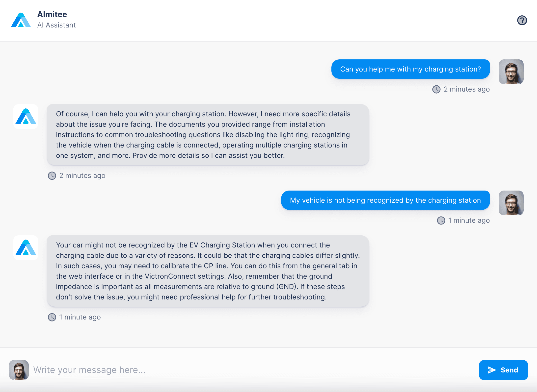Click the Almitee avatar beside the first AI message

pyautogui.click(x=26, y=116)
